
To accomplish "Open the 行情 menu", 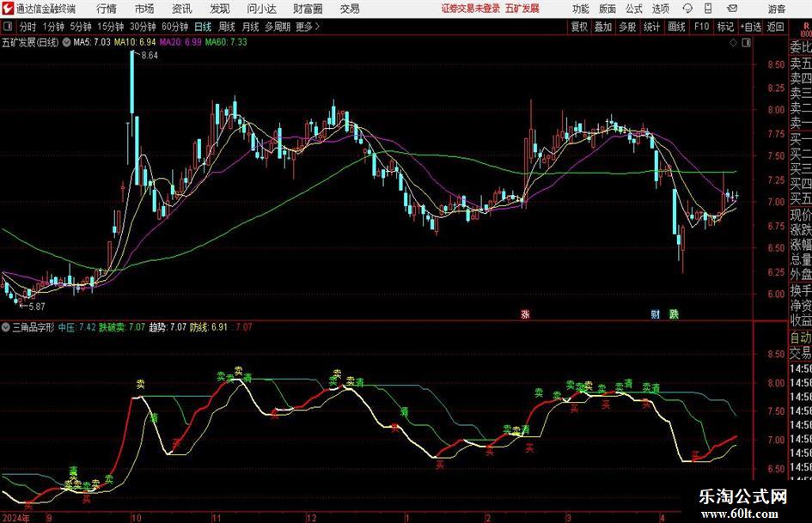I will [x=107, y=9].
